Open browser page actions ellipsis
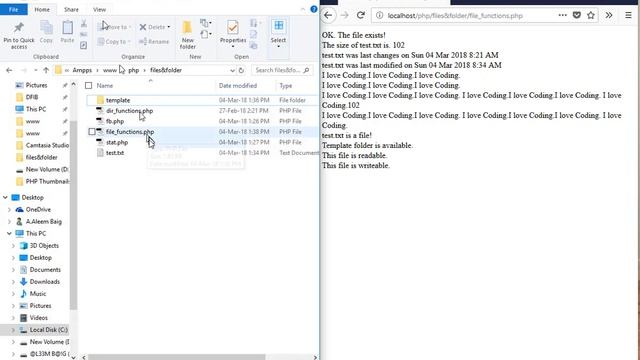 coord(562,16)
